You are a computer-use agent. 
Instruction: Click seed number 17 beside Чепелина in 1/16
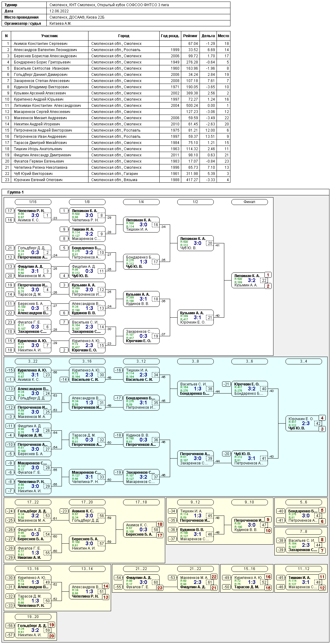coord(10,211)
